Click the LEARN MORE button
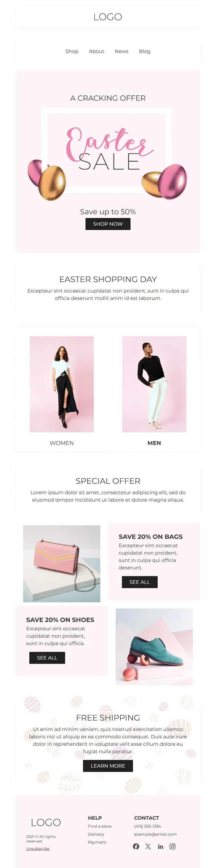Image resolution: width=216 pixels, height=868 pixels. 108,766
